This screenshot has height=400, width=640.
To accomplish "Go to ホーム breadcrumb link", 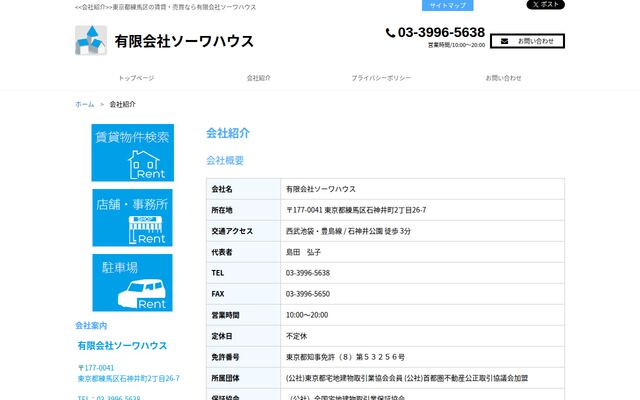I will 84,104.
